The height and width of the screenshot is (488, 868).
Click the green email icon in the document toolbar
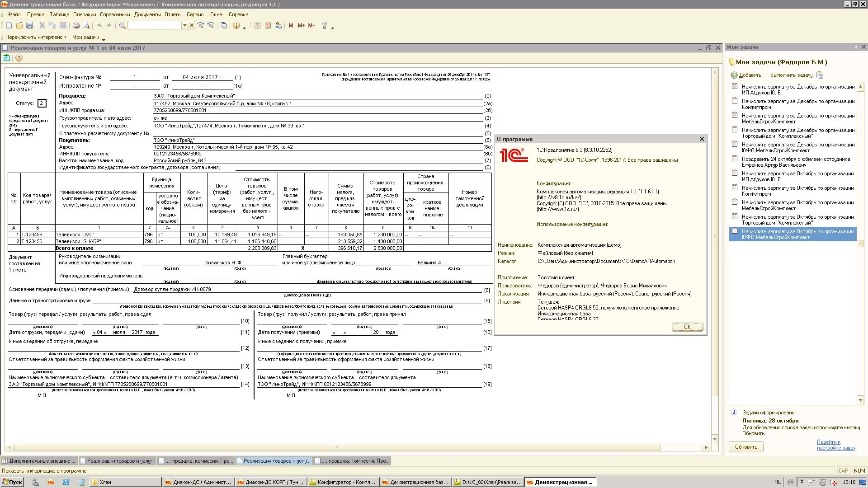point(6,58)
